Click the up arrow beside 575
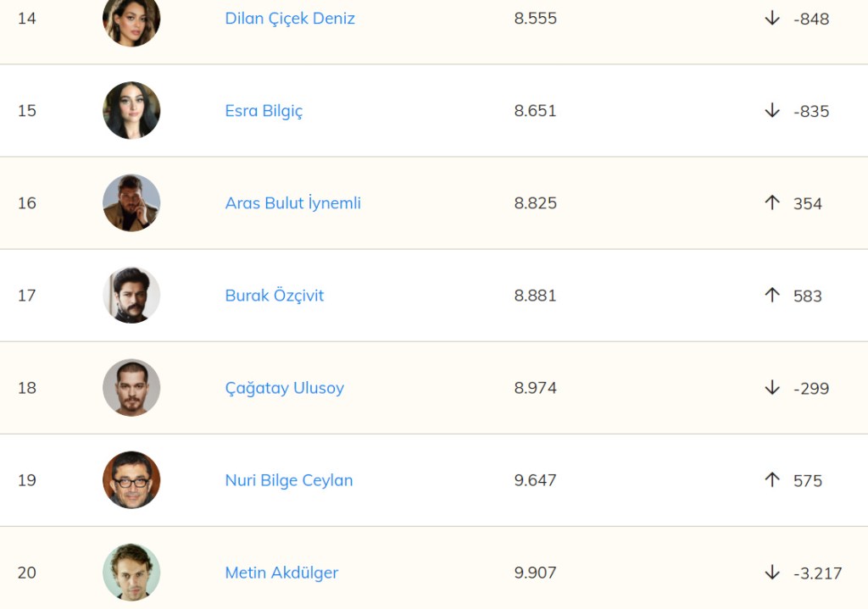 click(771, 480)
